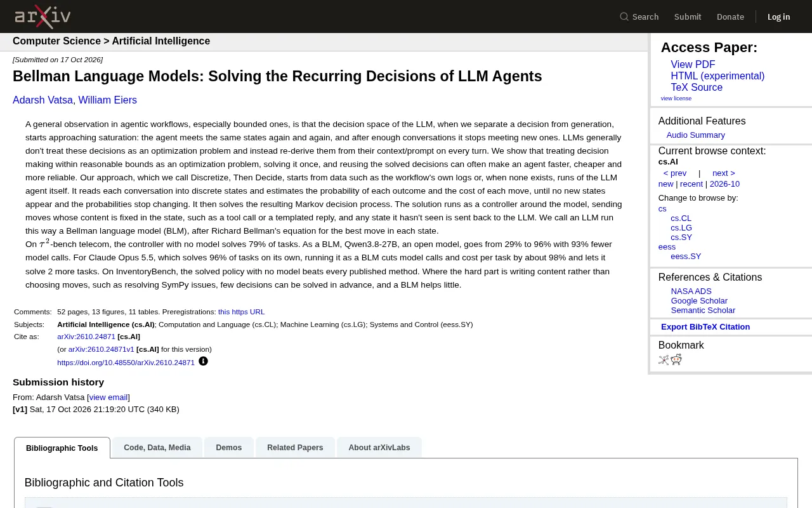Open the Demos tab
This screenshot has height=508, width=812.
coord(229,448)
